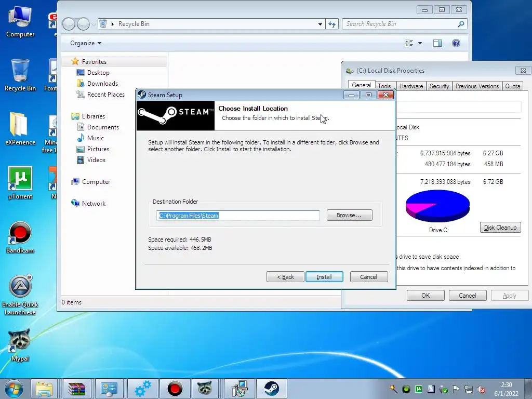Screen dimensions: 532x399
Task: Click the Explorer change view icon
Action: (409, 43)
